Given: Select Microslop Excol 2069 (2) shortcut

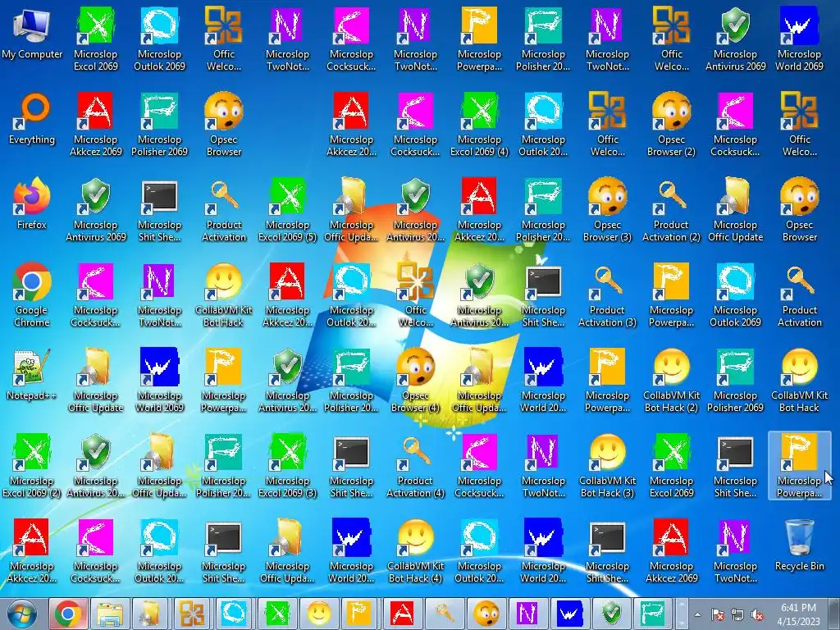Looking at the screenshot, I should [x=32, y=467].
